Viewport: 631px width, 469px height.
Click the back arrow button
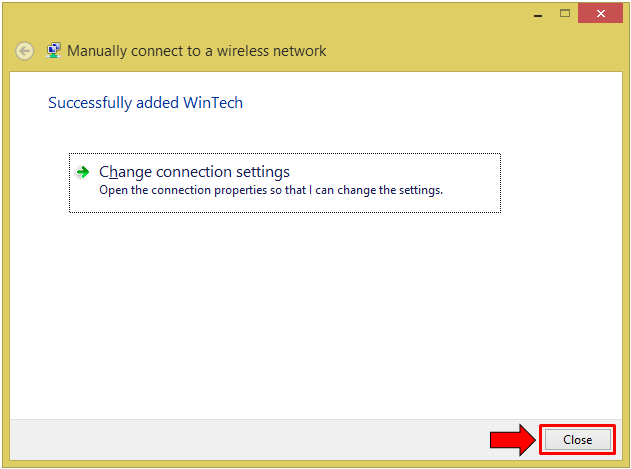tap(25, 51)
